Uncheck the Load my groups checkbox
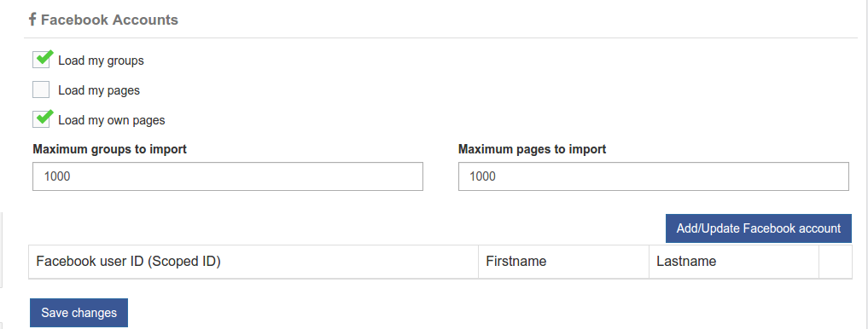Screen dimensions: 868x329 [x=41, y=60]
